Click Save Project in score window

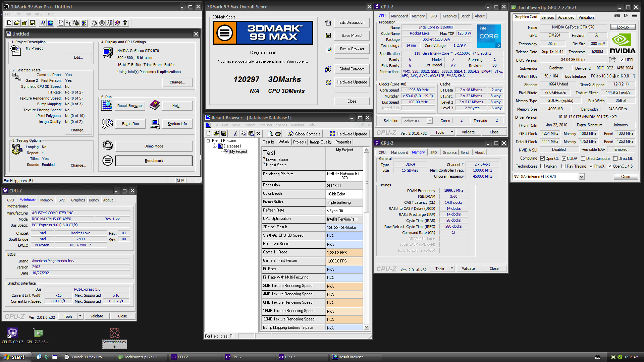(x=352, y=36)
